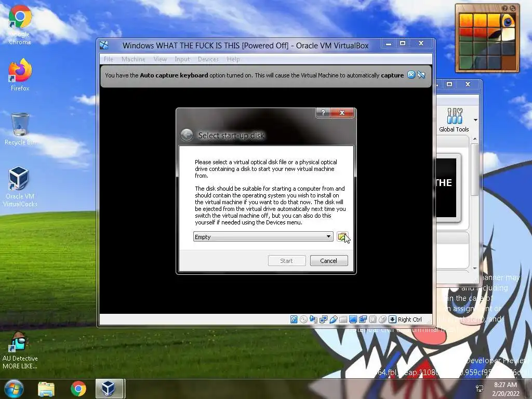Click the host key arrow icon
This screenshot has height=399, width=532.
tap(392, 320)
